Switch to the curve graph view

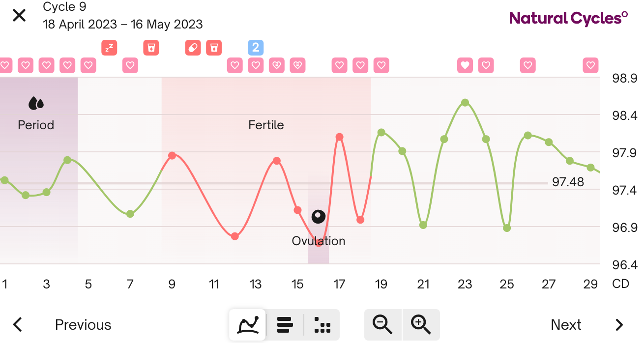coord(248,325)
